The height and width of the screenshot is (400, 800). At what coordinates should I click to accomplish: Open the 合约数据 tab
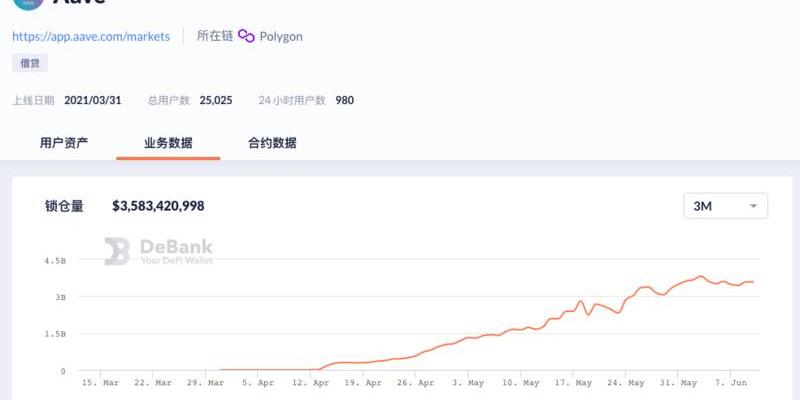tap(272, 143)
